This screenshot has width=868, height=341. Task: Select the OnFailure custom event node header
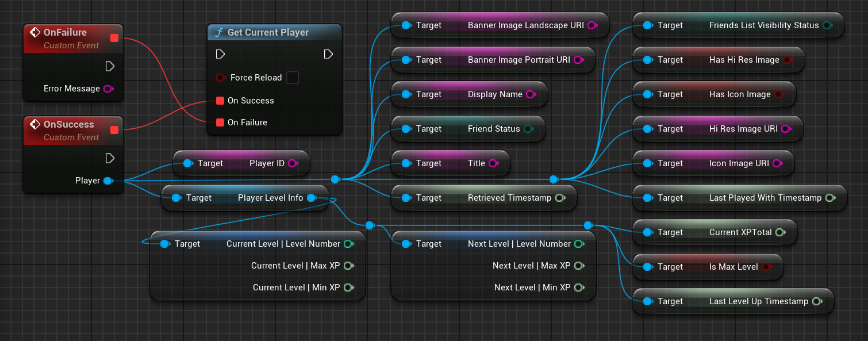tap(65, 33)
